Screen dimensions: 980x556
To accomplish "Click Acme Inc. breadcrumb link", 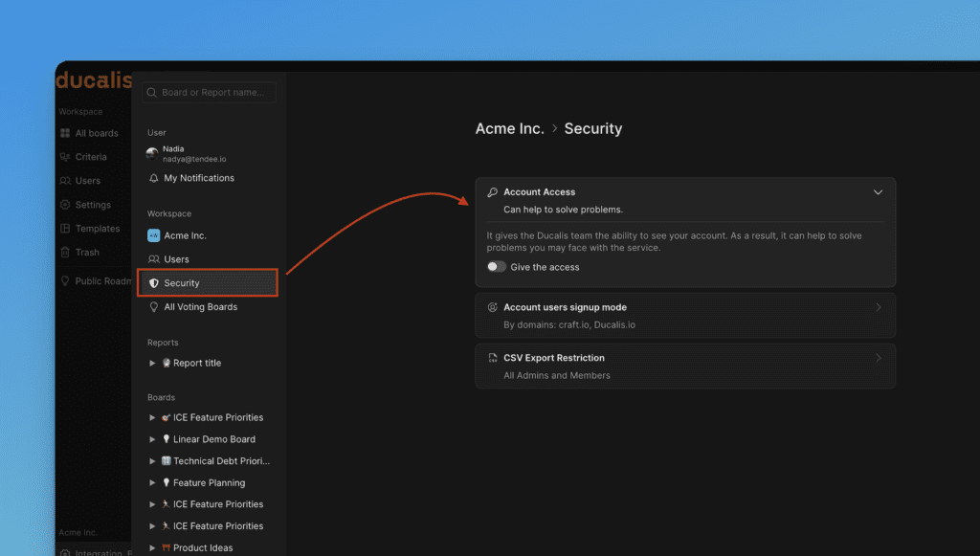I will click(x=509, y=128).
